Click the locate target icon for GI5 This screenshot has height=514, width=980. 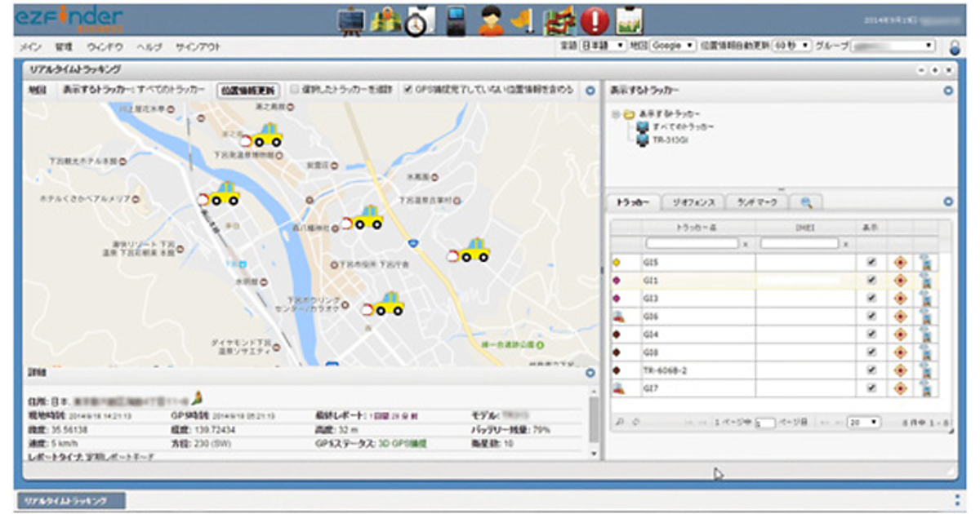pyautogui.click(x=901, y=263)
